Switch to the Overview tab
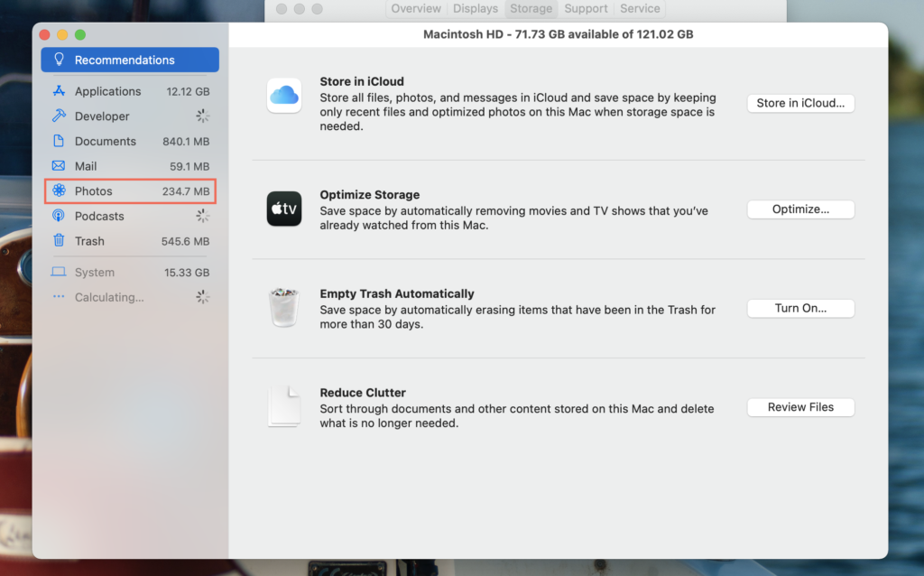The width and height of the screenshot is (924, 576). click(x=416, y=9)
